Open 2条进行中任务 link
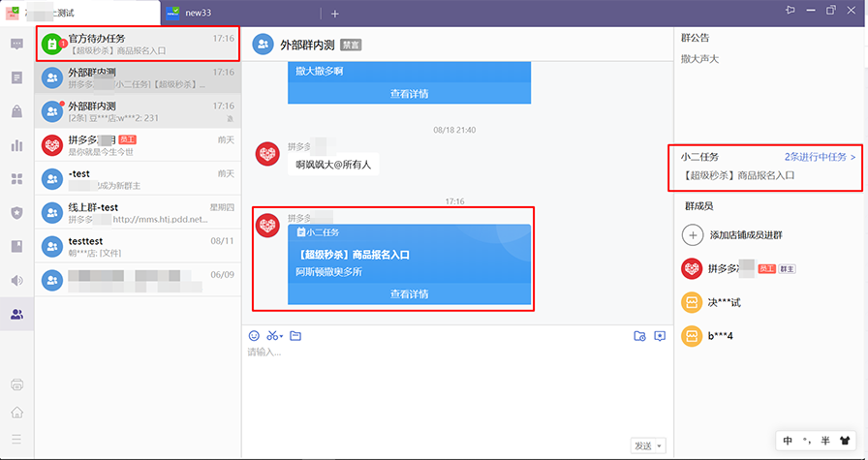 tap(821, 157)
